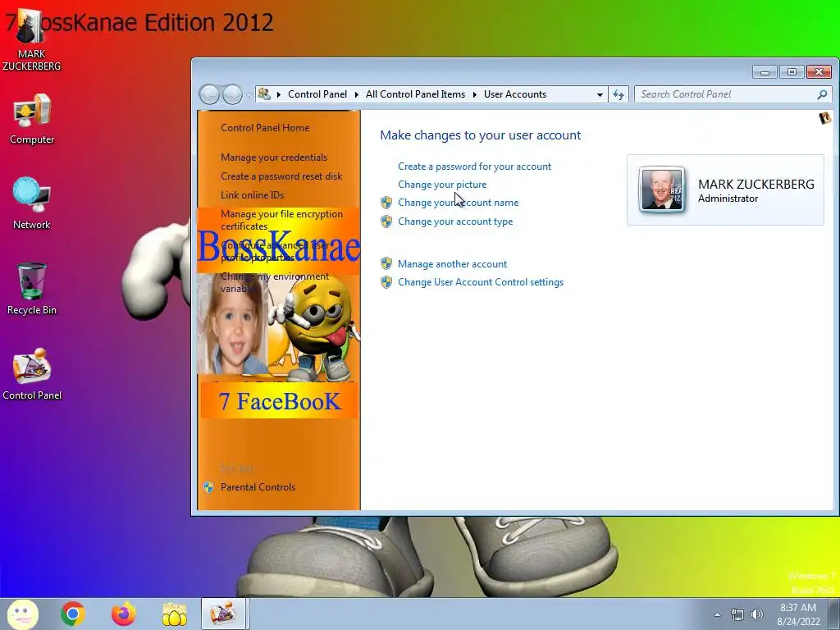Open Link online IDs
The width and height of the screenshot is (840, 630).
252,195
